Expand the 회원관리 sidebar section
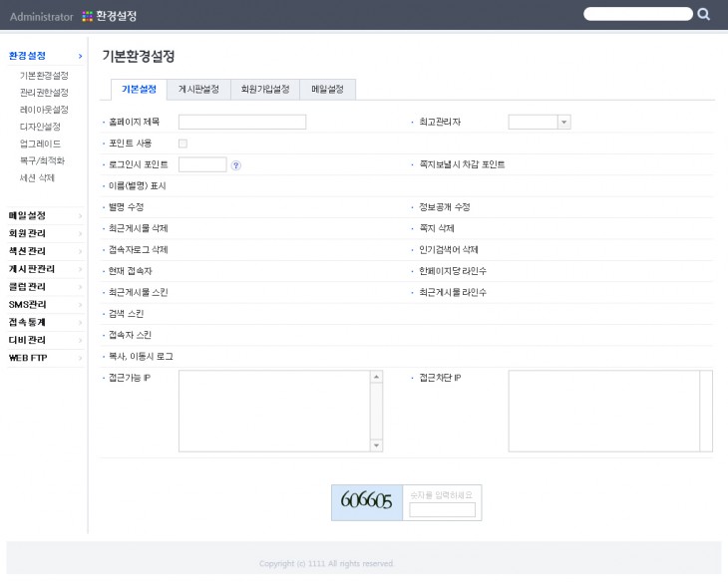 (x=45, y=233)
